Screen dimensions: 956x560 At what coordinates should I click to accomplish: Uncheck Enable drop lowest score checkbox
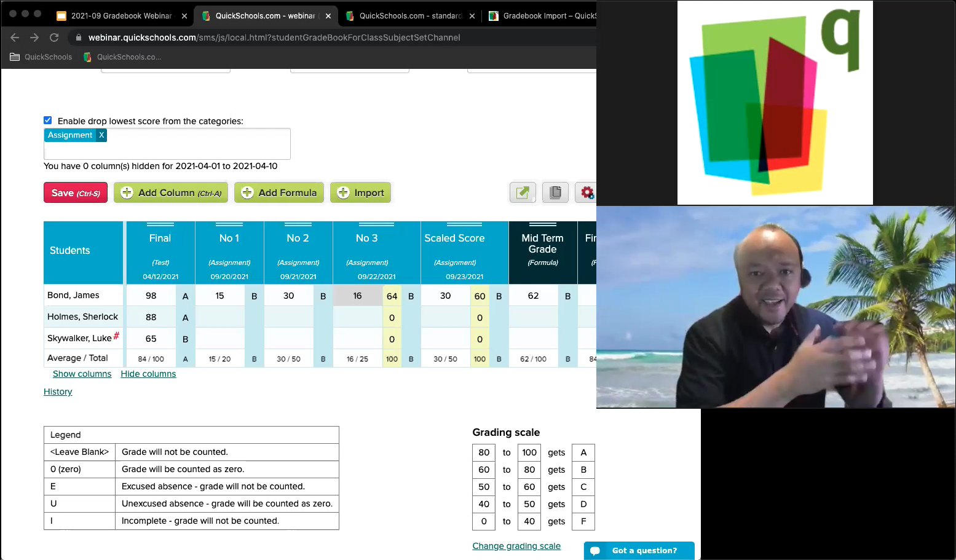(x=48, y=120)
